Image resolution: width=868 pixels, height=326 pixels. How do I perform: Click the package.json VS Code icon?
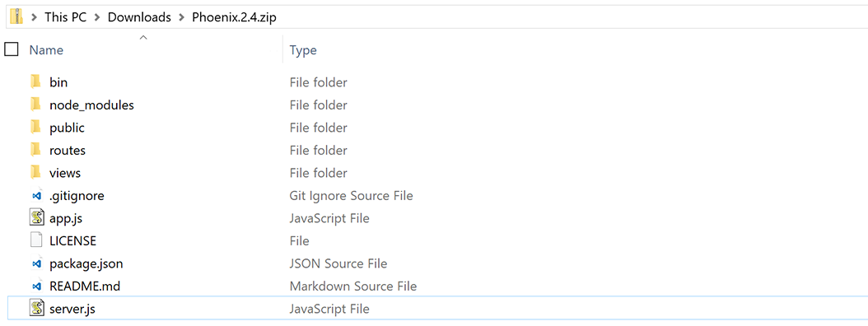(x=36, y=264)
